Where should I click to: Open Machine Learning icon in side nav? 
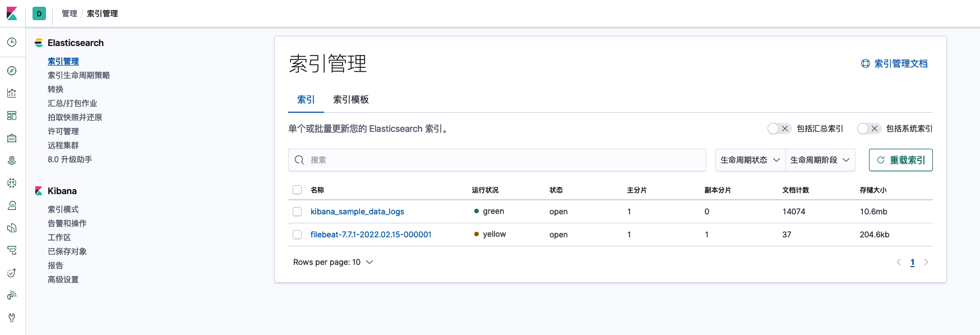pyautogui.click(x=12, y=183)
